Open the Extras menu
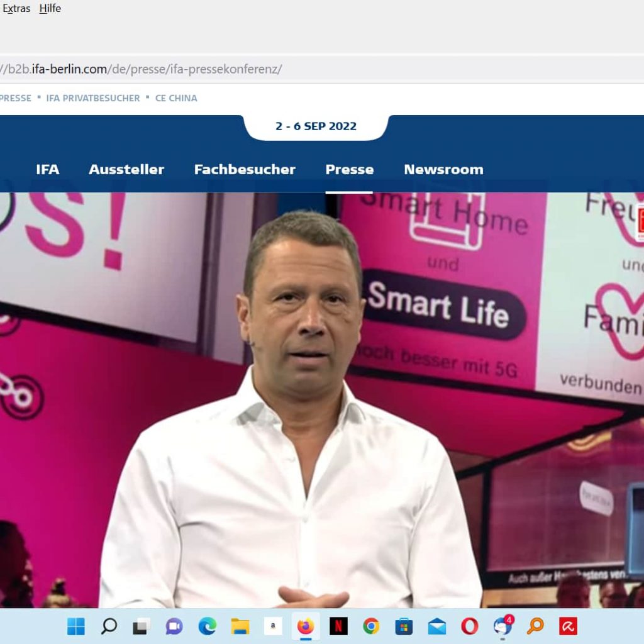 [x=16, y=9]
